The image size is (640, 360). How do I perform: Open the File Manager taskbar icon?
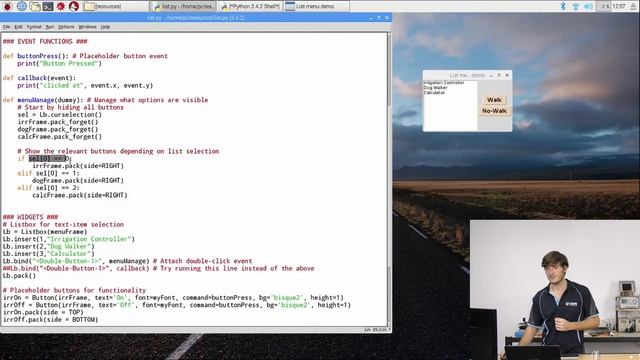tap(35, 6)
